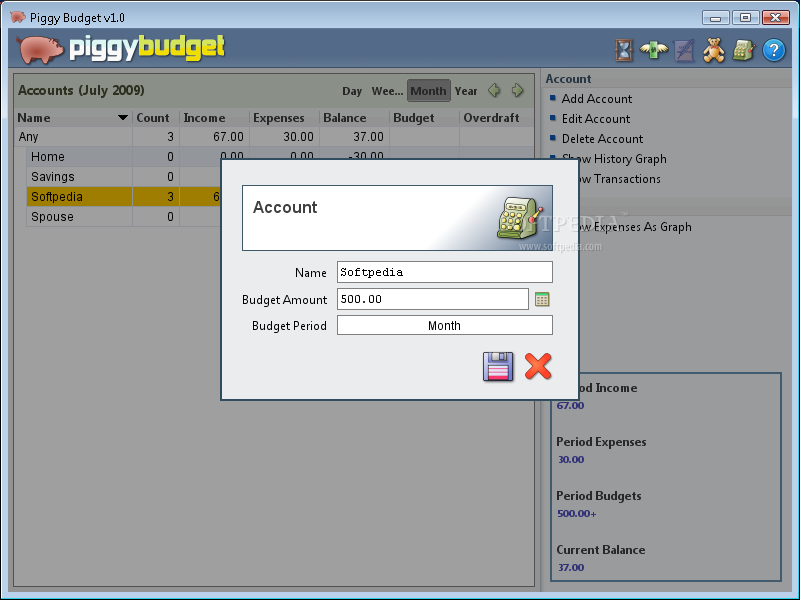The image size is (800, 600).
Task: Click the Name input field
Action: [x=444, y=272]
